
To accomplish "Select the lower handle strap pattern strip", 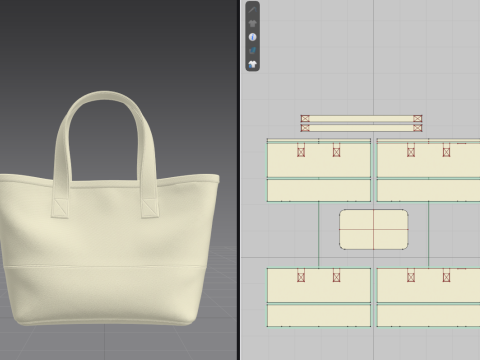I will [x=361, y=128].
